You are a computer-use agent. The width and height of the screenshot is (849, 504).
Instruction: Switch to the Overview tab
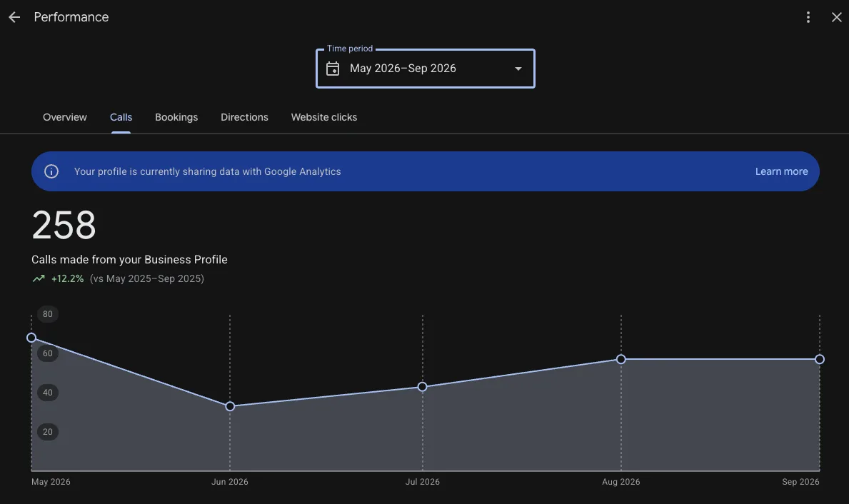click(x=65, y=118)
